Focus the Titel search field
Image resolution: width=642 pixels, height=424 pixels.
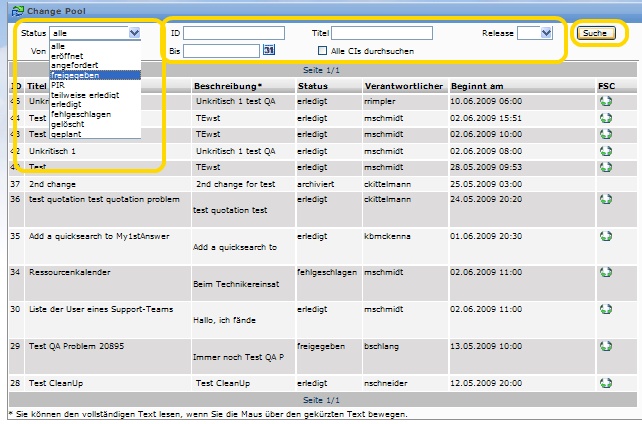coord(380,33)
